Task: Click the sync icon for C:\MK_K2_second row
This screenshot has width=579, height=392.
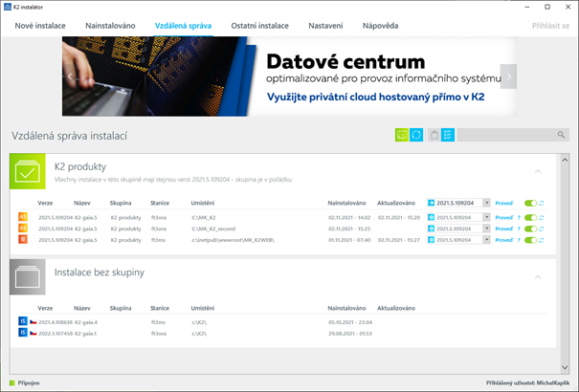Action: point(542,229)
